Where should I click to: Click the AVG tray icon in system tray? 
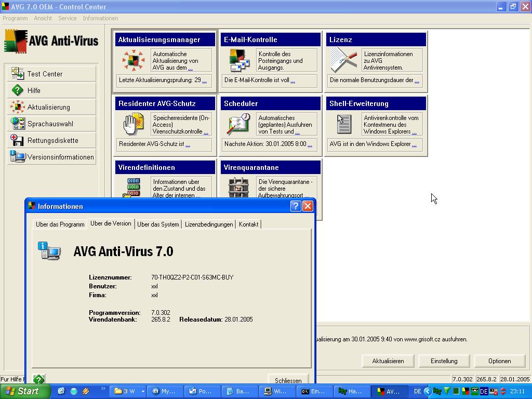point(465,391)
